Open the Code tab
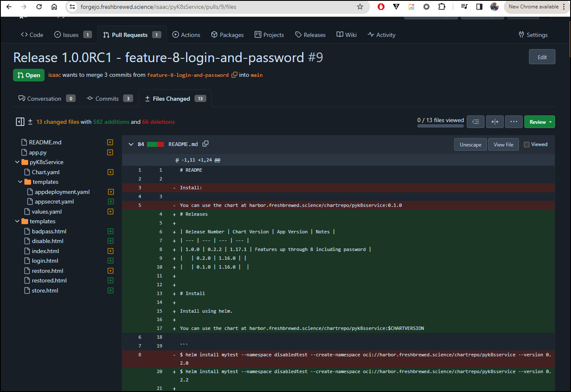 32,35
